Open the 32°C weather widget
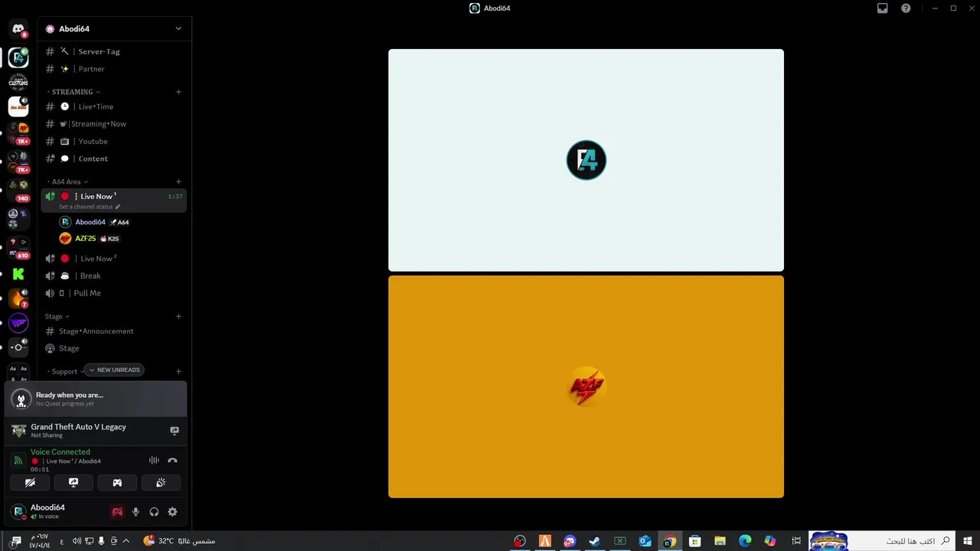The height and width of the screenshot is (551, 980). (179, 541)
